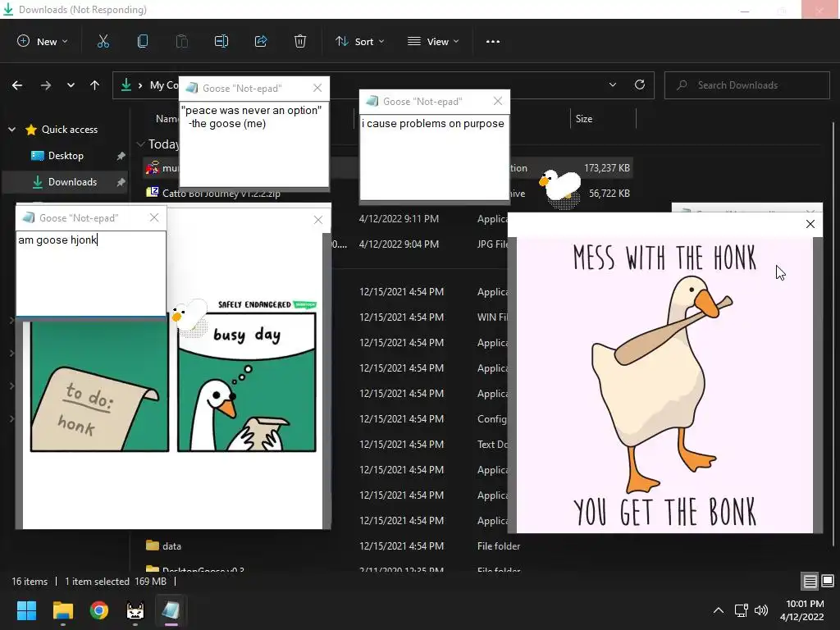Open the Sort dropdown
Screen dimensions: 840x630
[x=359, y=41]
